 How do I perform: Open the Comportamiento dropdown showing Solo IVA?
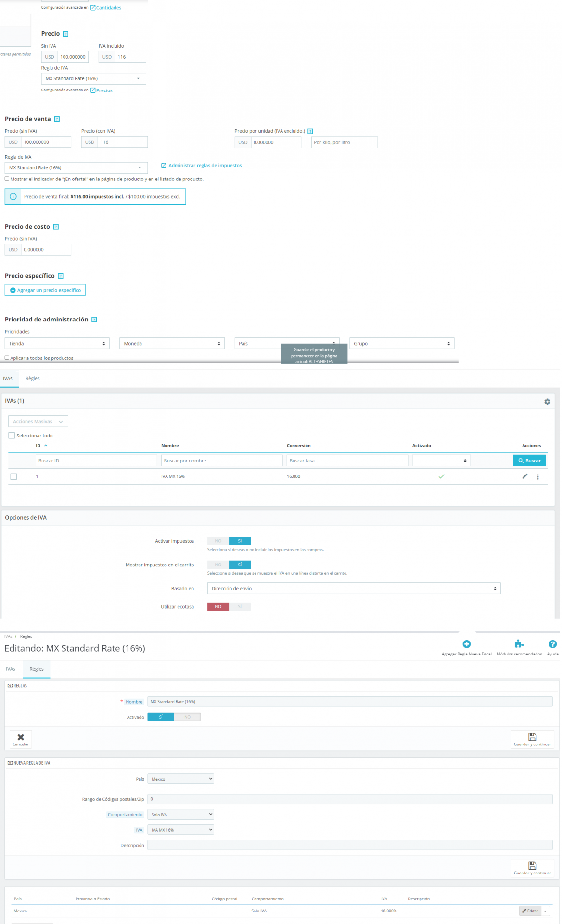click(x=180, y=814)
